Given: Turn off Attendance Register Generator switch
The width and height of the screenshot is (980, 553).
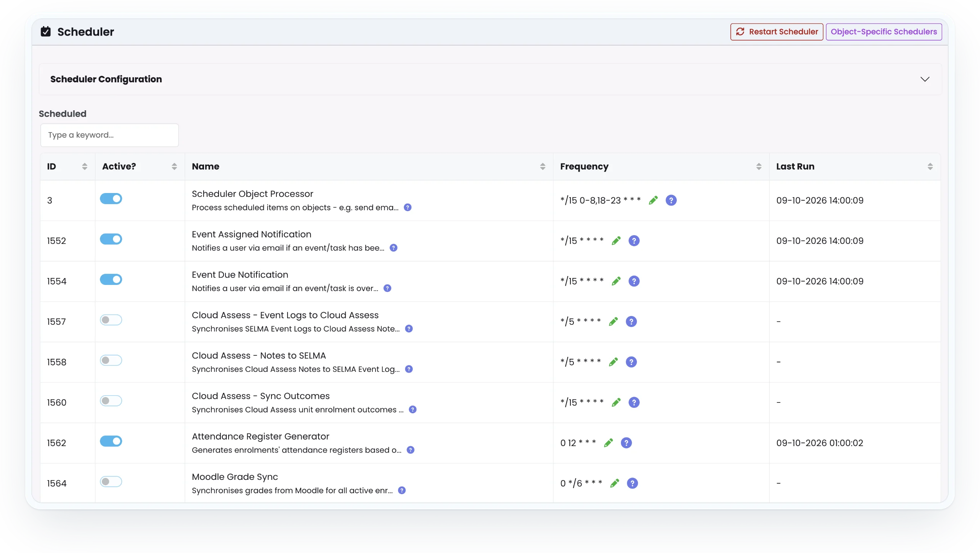Looking at the screenshot, I should (x=111, y=441).
